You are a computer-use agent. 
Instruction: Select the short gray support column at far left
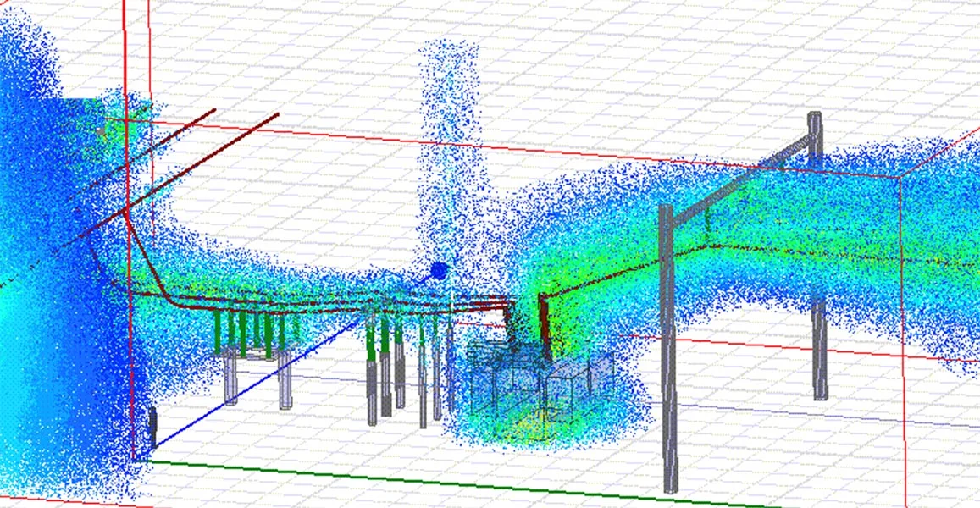(x=230, y=377)
